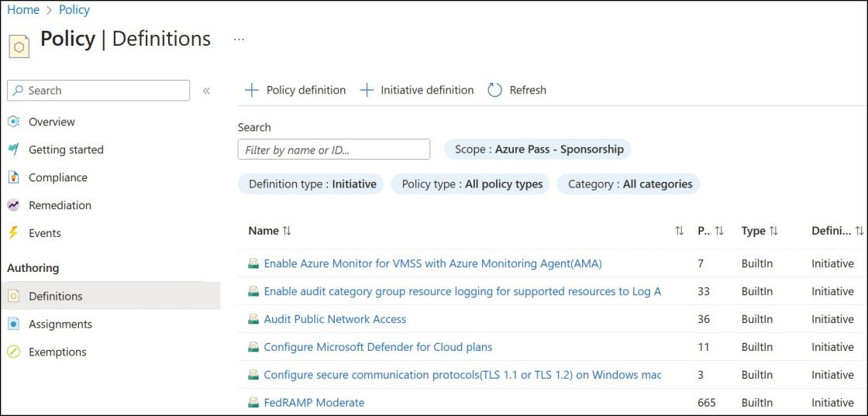Image resolution: width=868 pixels, height=416 pixels.
Task: Click the Getting started flag icon
Action: click(14, 150)
